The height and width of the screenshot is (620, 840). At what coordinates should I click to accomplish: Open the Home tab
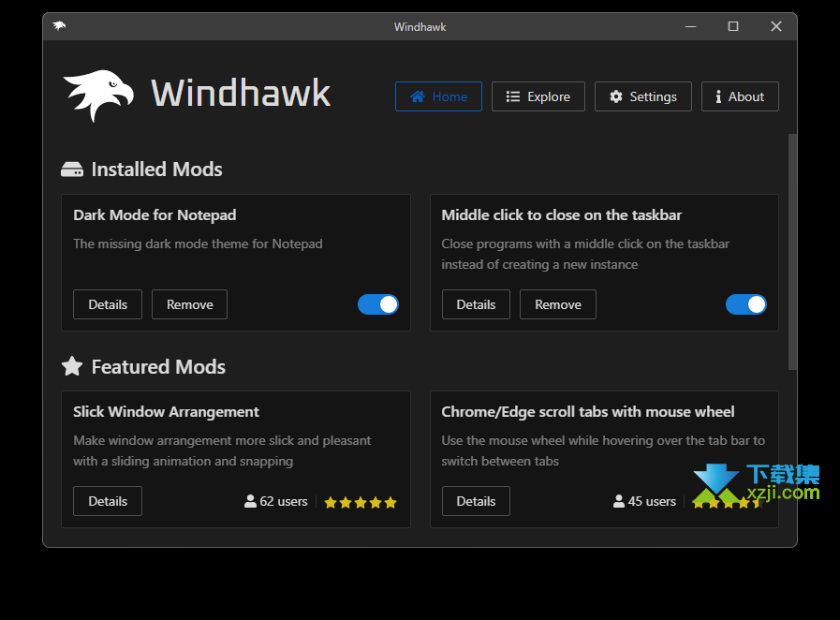click(438, 96)
